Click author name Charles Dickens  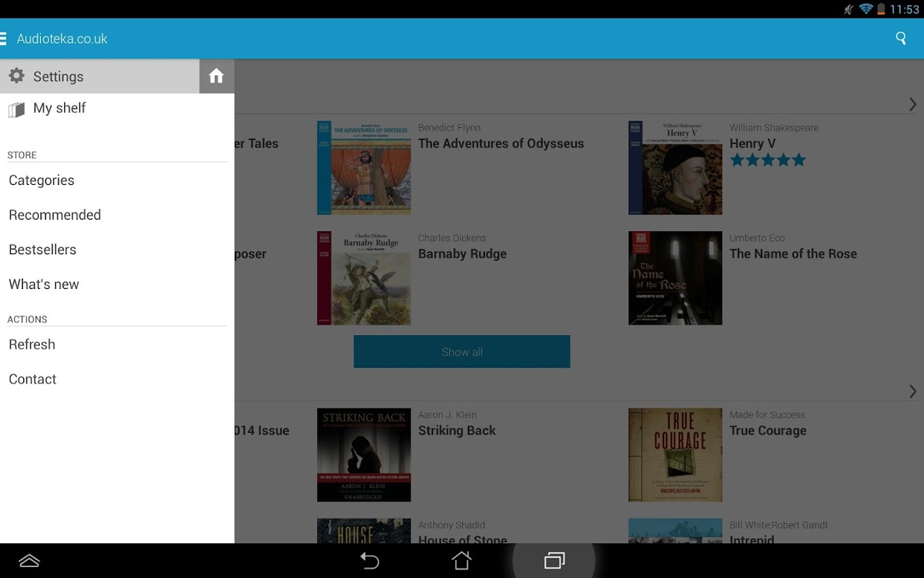pos(452,238)
